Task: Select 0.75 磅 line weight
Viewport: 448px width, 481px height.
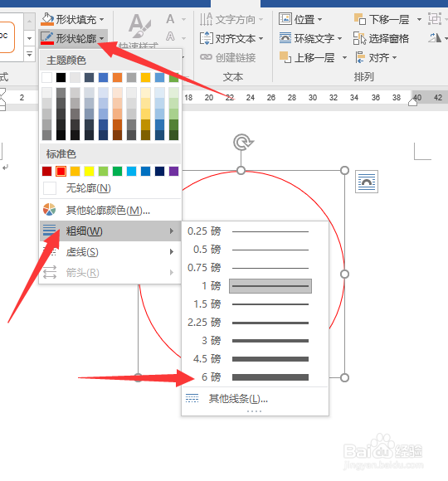Action: 255,268
